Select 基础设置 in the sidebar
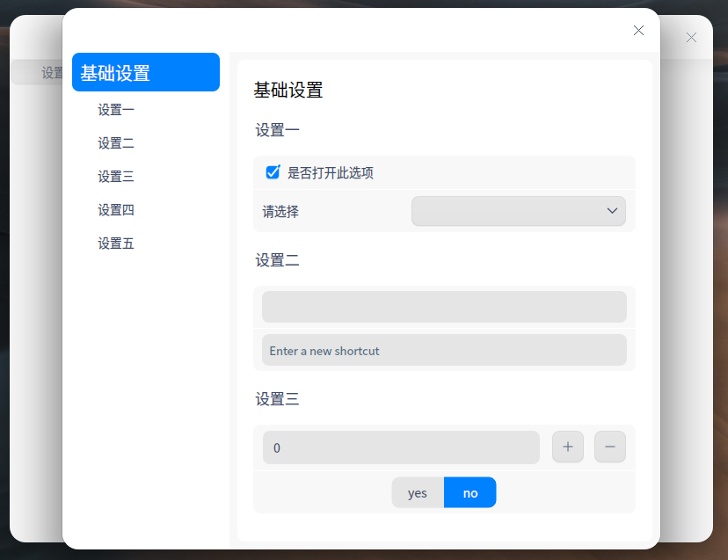 coord(146,72)
